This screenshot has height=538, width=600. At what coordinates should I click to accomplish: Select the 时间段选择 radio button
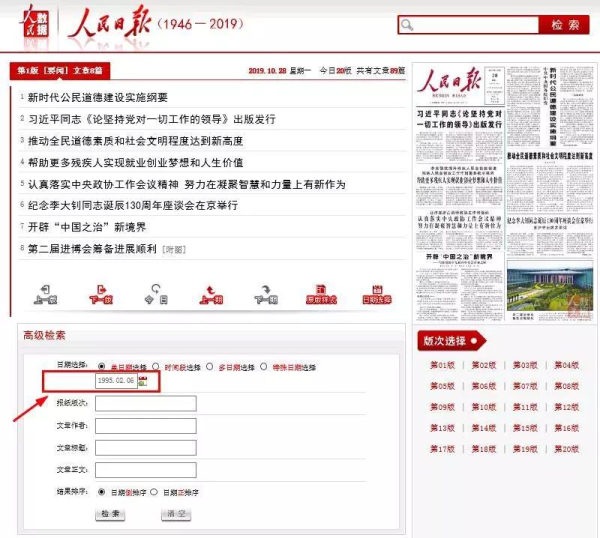pos(154,367)
